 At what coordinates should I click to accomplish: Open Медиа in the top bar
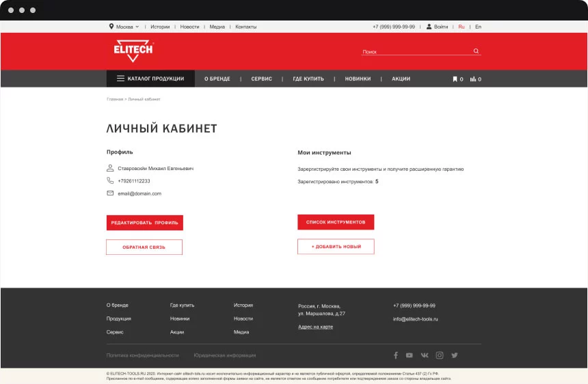217,27
